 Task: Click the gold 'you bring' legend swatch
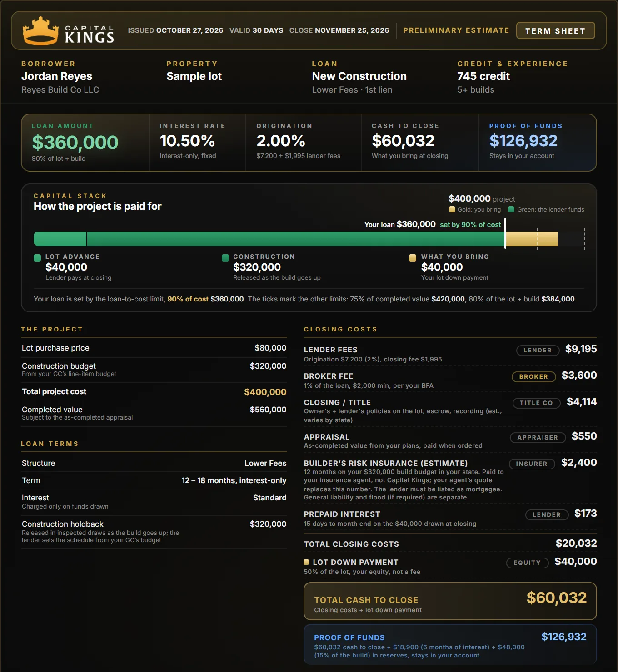point(452,209)
